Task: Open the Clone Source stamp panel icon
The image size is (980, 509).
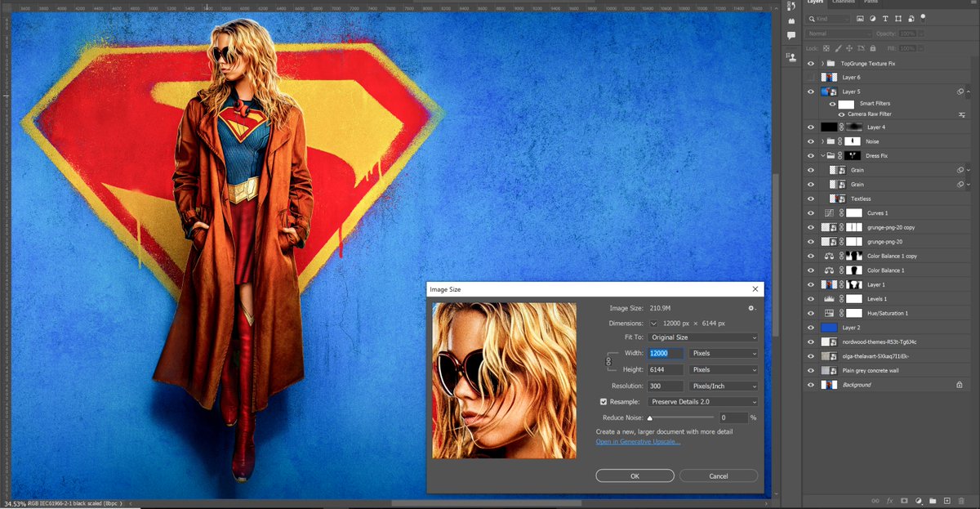Action: pos(791,57)
